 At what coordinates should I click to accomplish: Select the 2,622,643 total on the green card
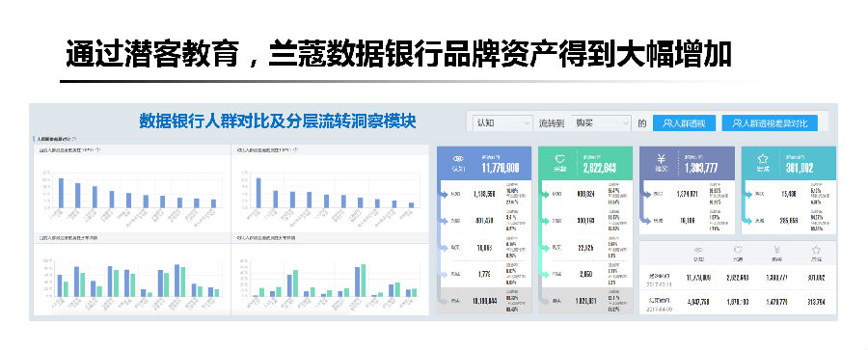(x=600, y=168)
